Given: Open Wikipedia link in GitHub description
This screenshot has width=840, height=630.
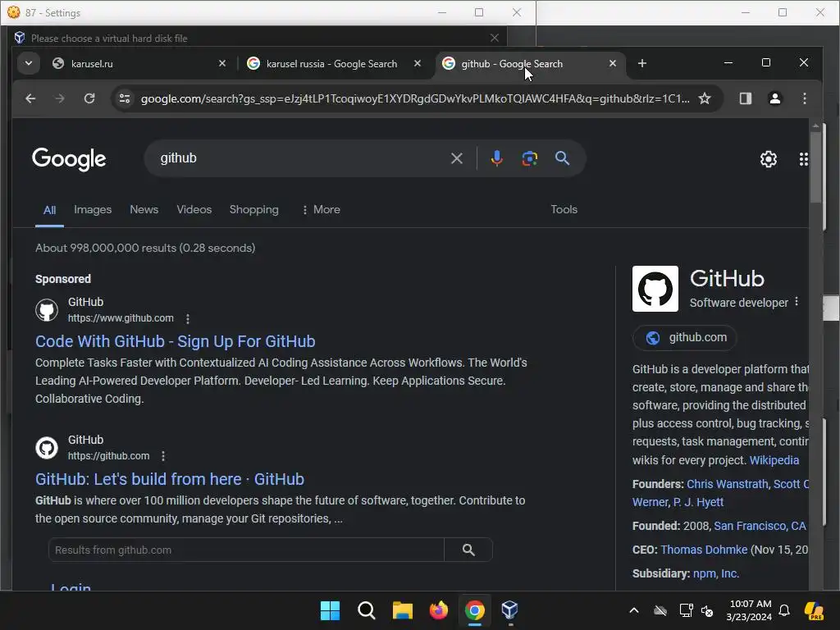Looking at the screenshot, I should [774, 460].
